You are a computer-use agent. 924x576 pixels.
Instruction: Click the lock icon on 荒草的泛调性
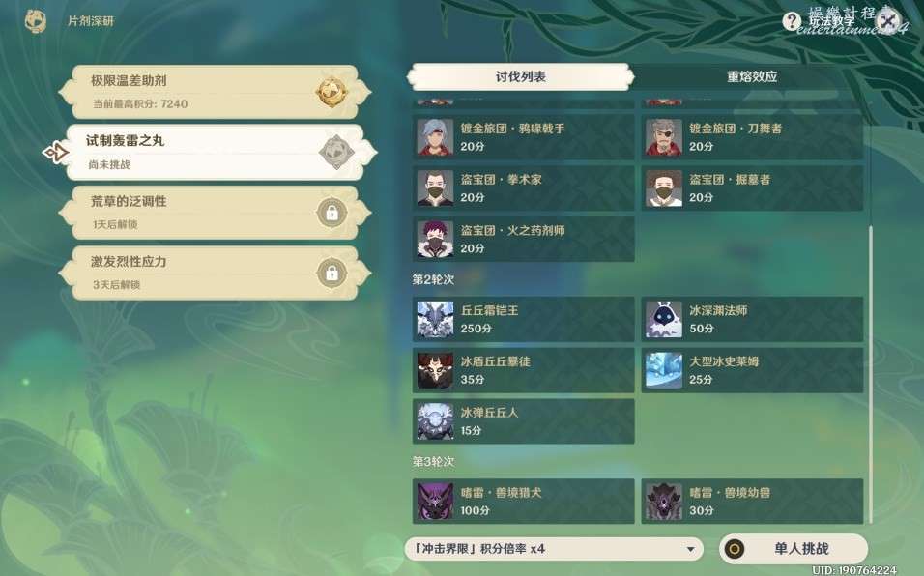tap(332, 213)
